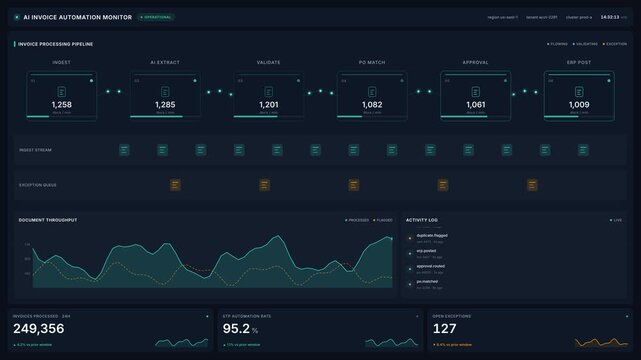Click the corner dot on Open Exceptions card

click(x=627, y=316)
